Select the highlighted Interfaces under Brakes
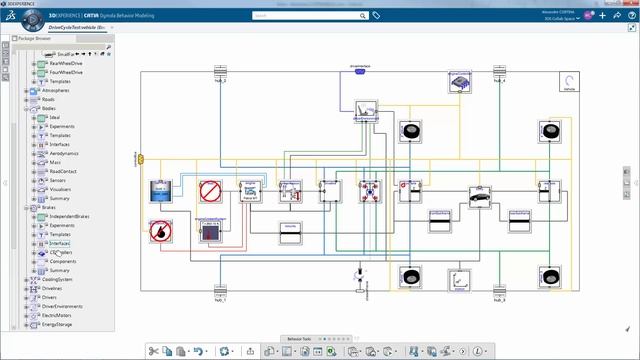Image resolution: width=640 pixels, height=360 pixels. click(x=60, y=243)
